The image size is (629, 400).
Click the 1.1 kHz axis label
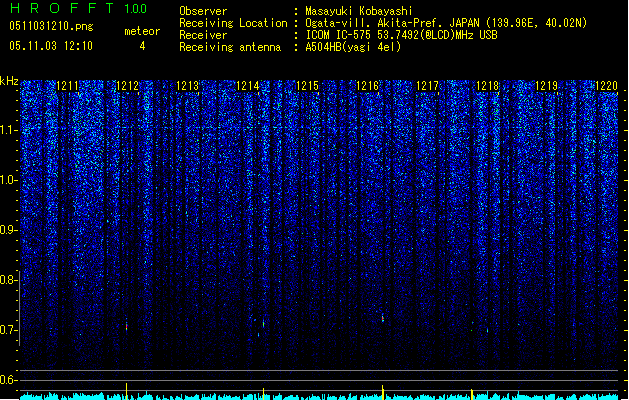tap(9, 130)
